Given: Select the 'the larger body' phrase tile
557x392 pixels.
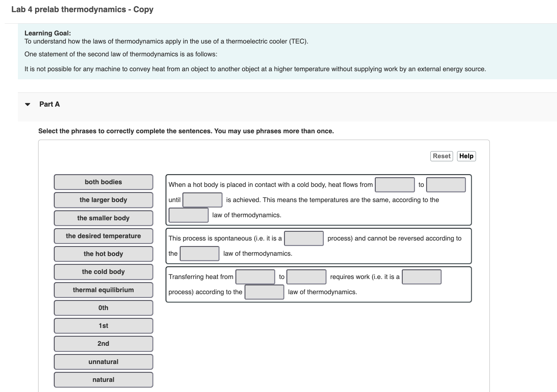Looking at the screenshot, I should [103, 200].
